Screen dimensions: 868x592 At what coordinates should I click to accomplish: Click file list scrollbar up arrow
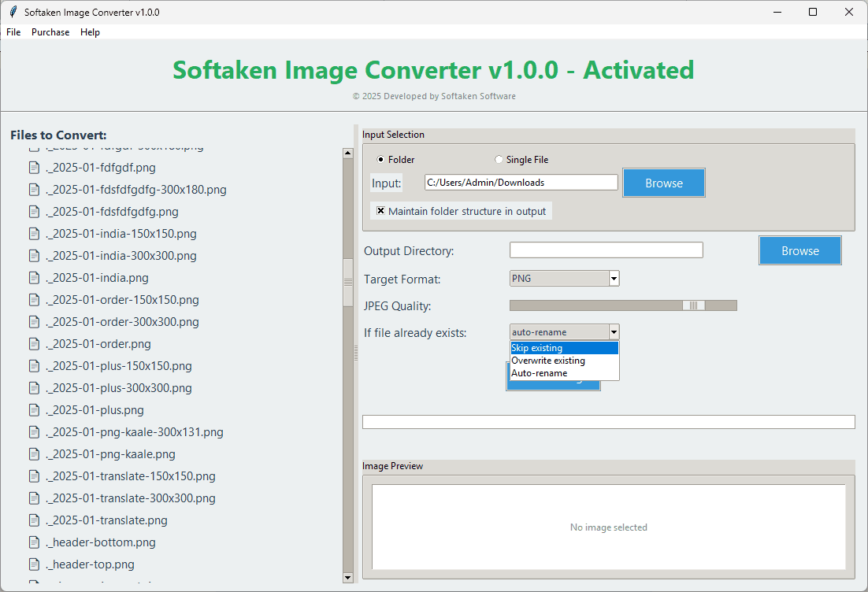point(347,154)
